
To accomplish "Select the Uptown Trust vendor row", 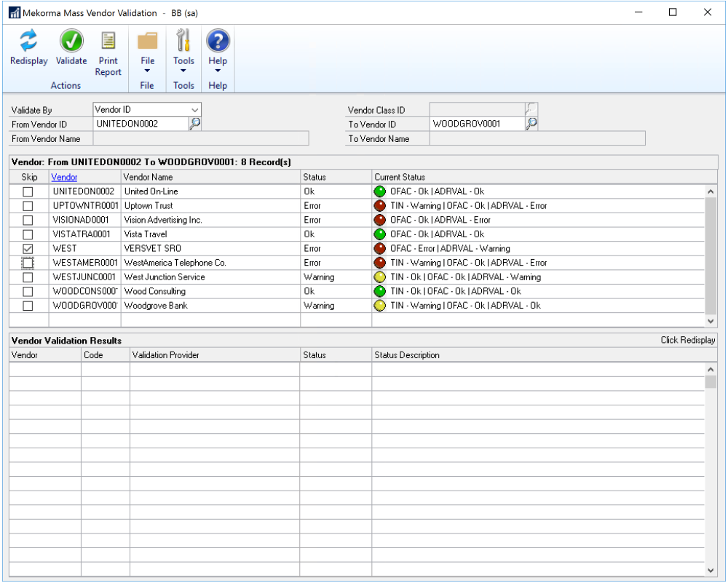I will click(x=149, y=206).
